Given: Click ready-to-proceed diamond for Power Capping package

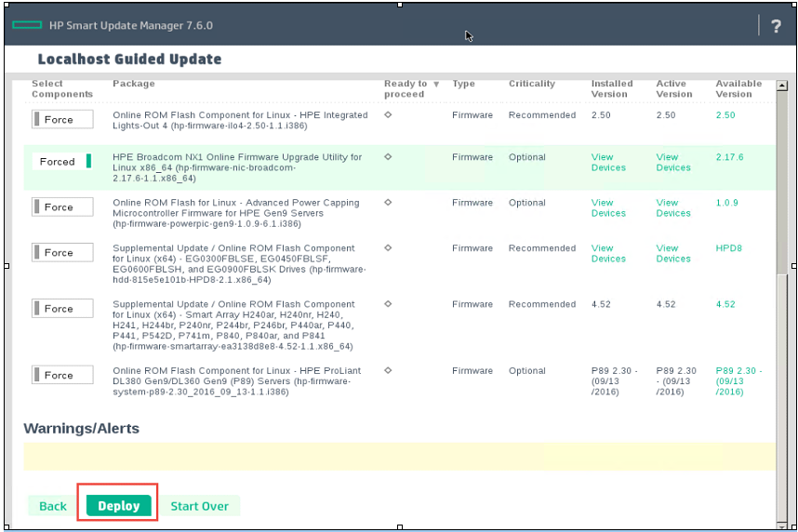Looking at the screenshot, I should click(x=388, y=203).
